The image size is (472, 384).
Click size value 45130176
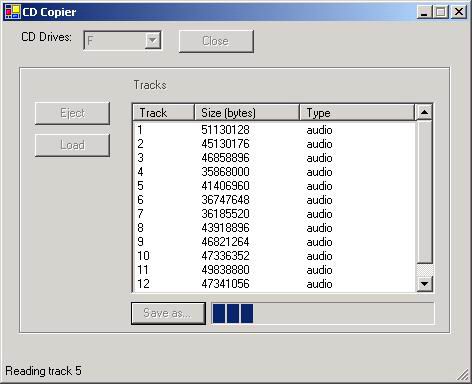225,144
